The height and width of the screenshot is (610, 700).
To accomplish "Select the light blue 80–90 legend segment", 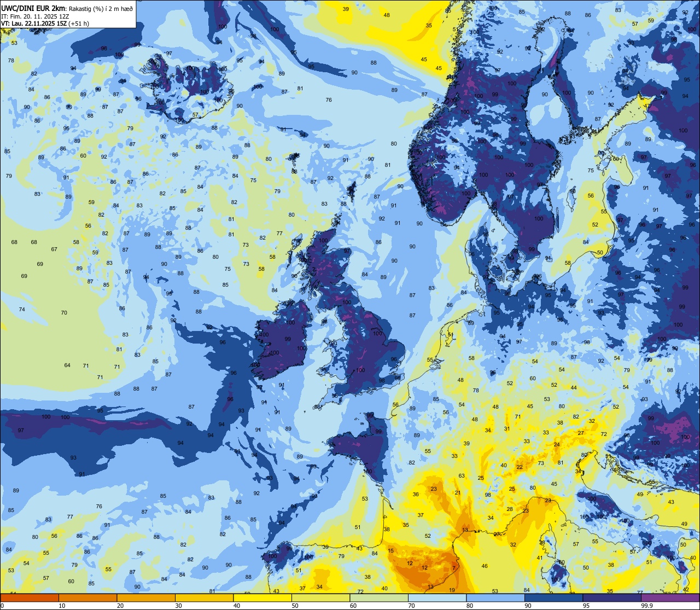I will click(x=495, y=597).
